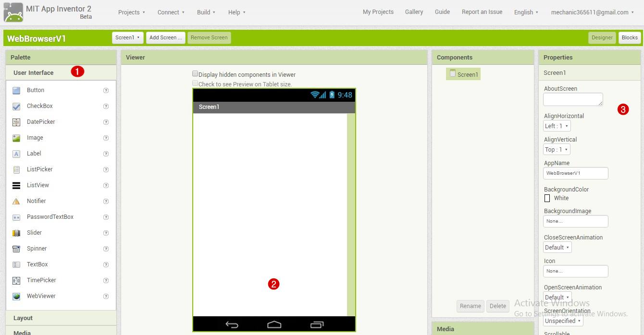
Task: Click the Remove Screen button
Action: click(209, 37)
